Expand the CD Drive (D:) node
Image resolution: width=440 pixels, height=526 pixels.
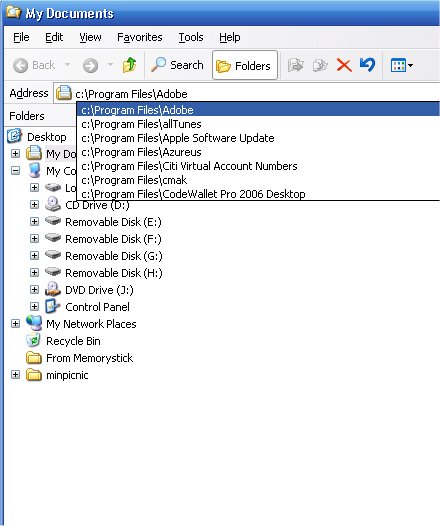(x=34, y=205)
